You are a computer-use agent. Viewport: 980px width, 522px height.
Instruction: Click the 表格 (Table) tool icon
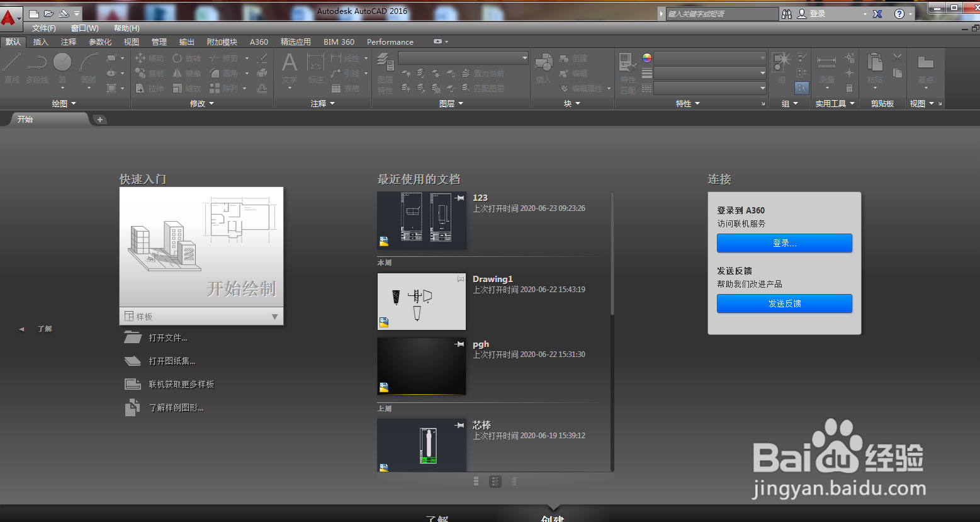337,88
